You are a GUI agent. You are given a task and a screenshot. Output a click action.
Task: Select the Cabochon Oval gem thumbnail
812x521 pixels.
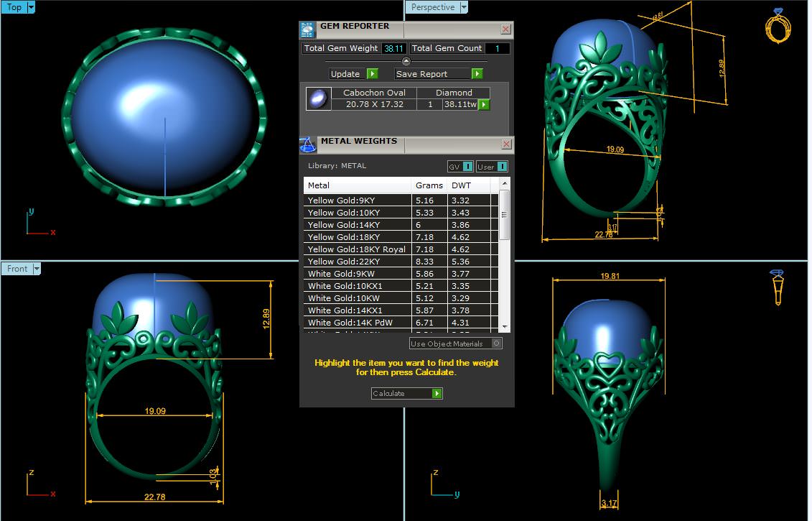click(x=318, y=98)
